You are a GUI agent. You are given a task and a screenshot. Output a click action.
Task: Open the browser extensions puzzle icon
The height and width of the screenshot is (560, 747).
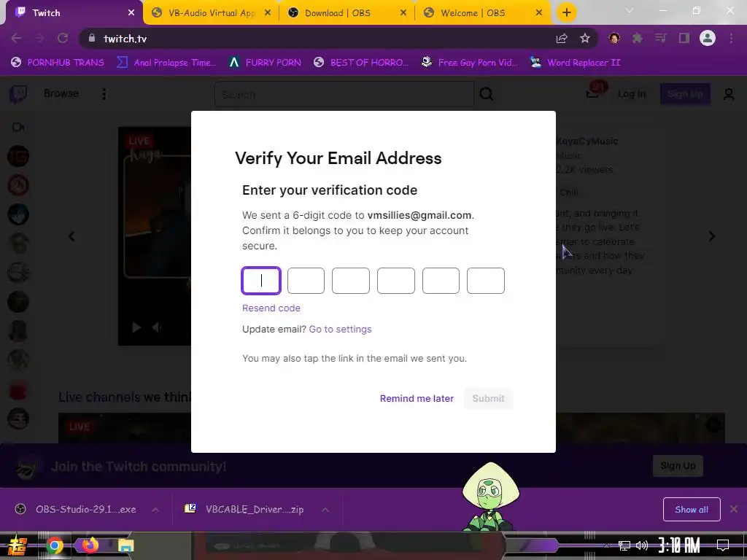(638, 38)
